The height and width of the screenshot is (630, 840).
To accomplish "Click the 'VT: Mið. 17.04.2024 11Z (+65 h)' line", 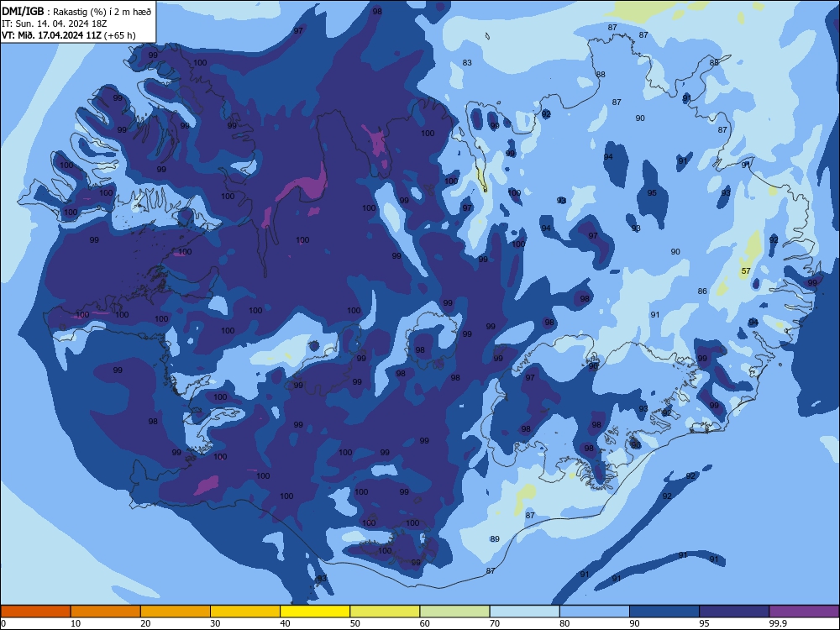I will [x=69, y=35].
